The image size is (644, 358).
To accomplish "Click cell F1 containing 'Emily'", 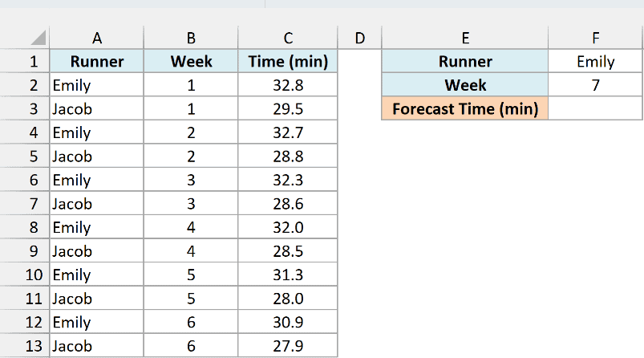I will click(x=596, y=61).
